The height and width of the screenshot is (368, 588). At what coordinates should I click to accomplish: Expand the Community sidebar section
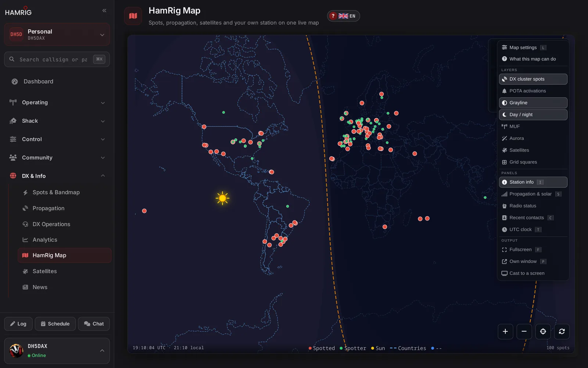(57, 158)
